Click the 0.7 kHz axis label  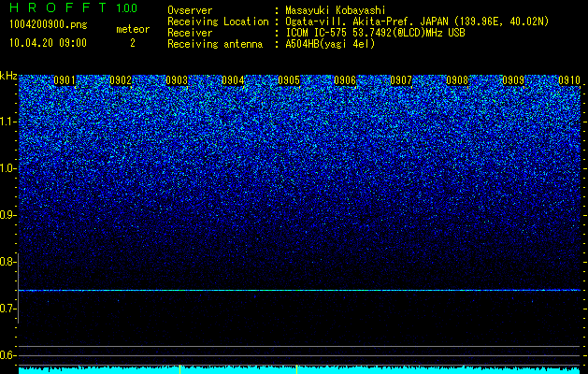[7, 309]
